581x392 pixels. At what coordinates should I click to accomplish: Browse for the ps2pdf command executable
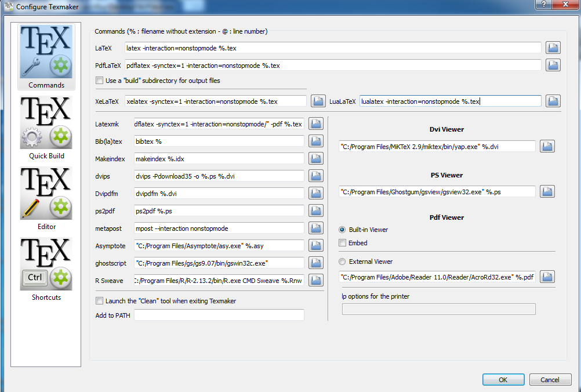[x=315, y=211]
